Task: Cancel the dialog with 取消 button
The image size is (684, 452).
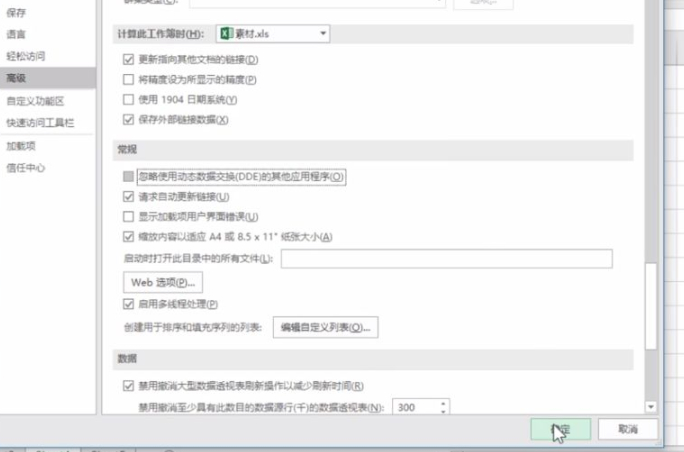Action: 628,429
